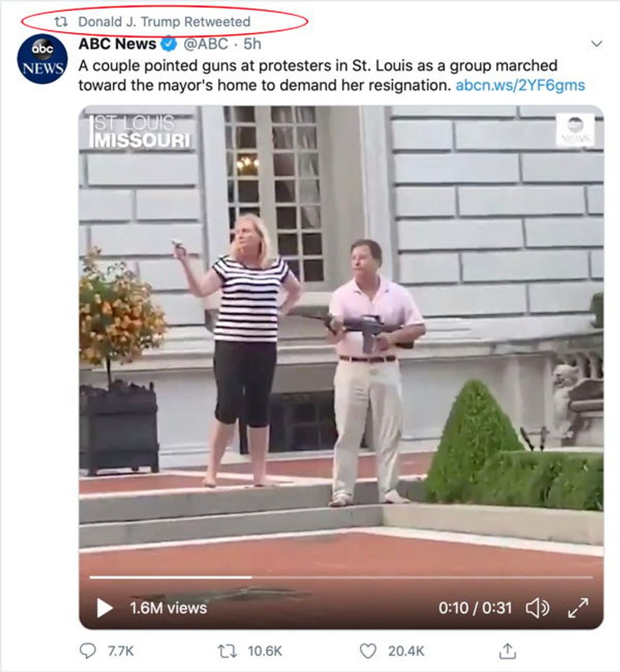The image size is (620, 672).
Task: Mute the video using the speaker icon
Action: (537, 608)
